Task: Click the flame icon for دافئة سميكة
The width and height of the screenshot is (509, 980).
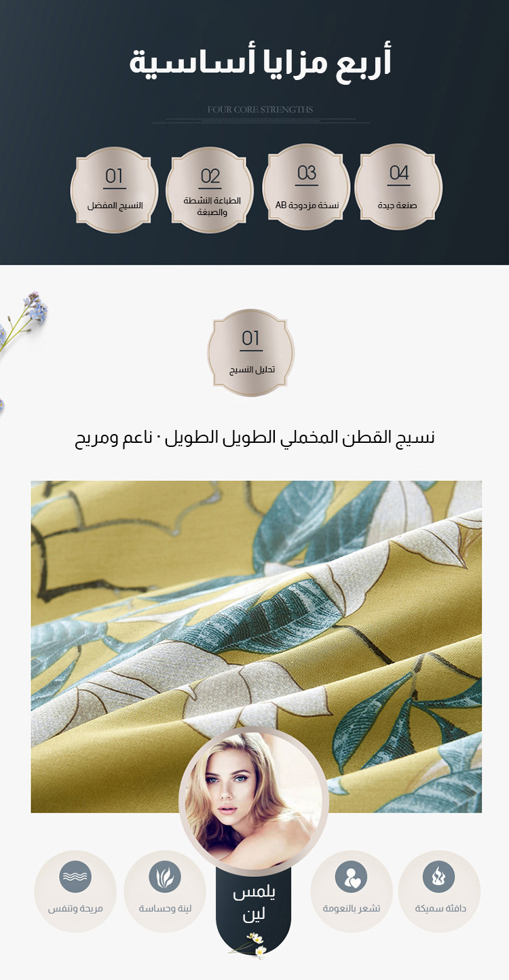Action: [x=438, y=877]
